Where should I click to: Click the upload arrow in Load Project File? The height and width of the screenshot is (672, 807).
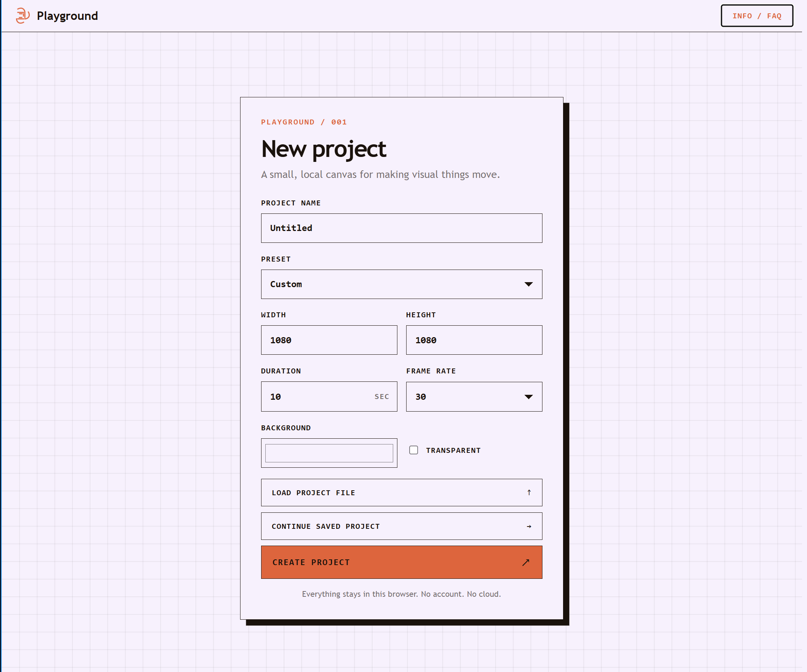529,493
